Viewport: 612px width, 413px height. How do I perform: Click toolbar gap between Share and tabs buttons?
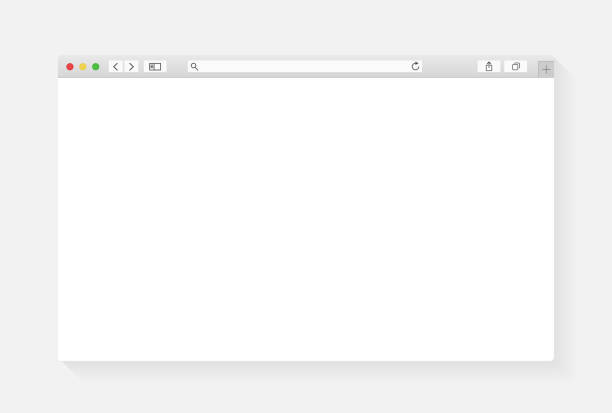tap(502, 67)
